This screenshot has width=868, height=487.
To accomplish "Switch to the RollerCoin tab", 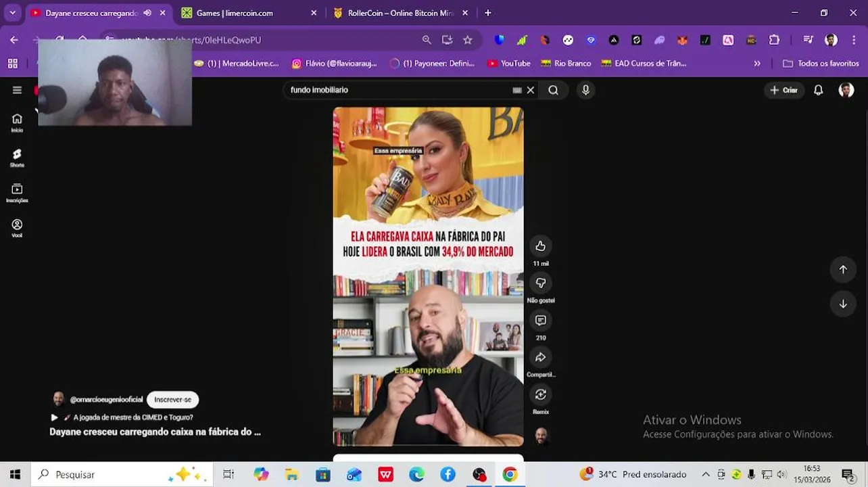I will click(x=400, y=13).
